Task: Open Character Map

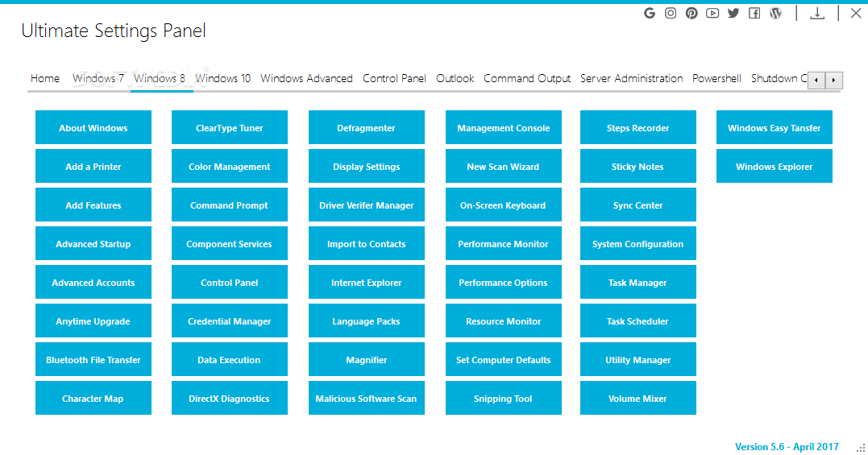Action: (x=93, y=399)
